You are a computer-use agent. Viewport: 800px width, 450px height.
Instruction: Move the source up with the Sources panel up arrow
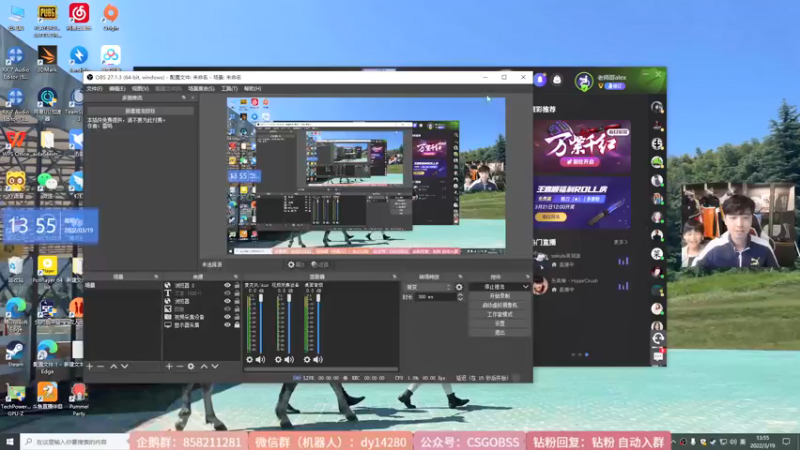(x=204, y=366)
